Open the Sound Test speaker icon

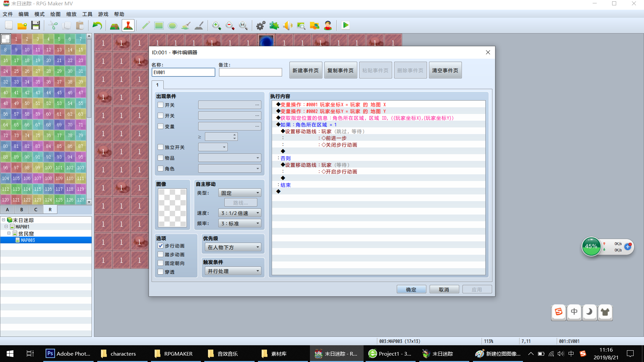[x=288, y=25]
